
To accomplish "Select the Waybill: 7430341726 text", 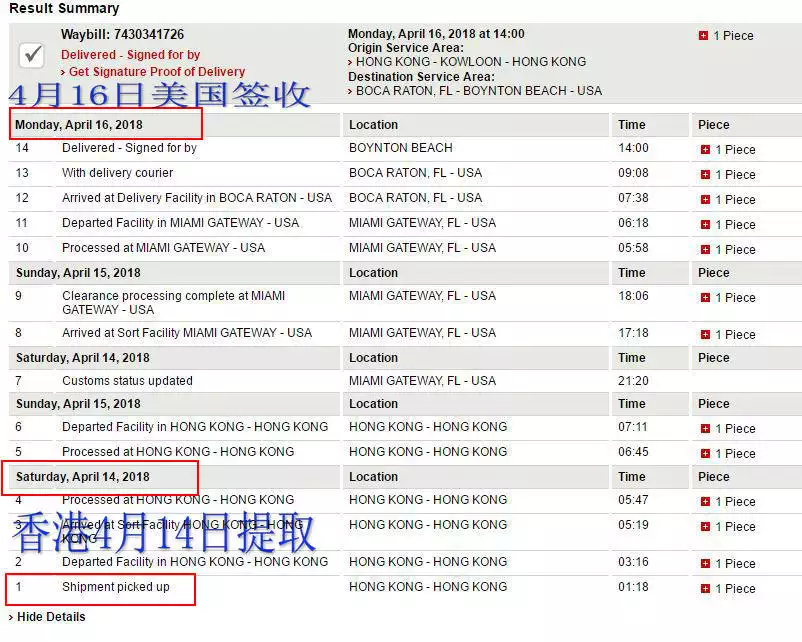I will pyautogui.click(x=122, y=34).
